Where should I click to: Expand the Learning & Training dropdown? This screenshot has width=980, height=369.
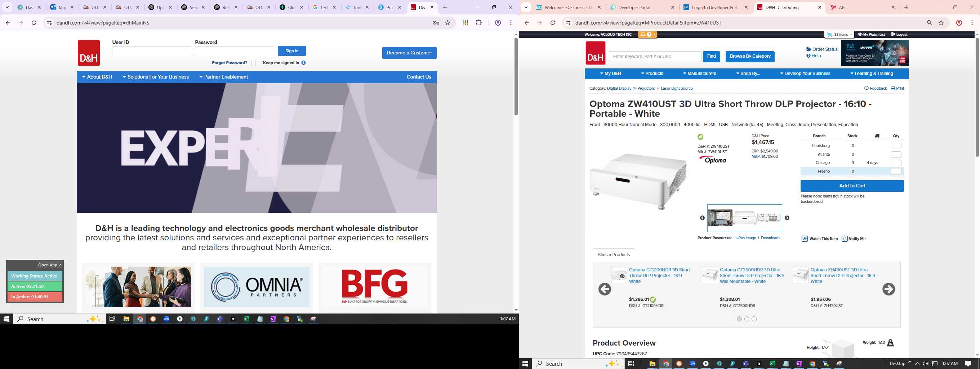[871, 74]
